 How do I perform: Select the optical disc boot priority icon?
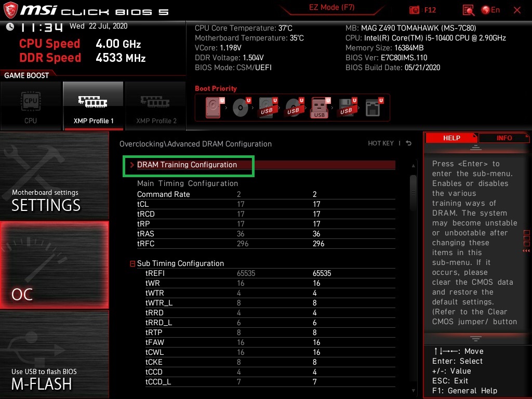pyautogui.click(x=242, y=108)
